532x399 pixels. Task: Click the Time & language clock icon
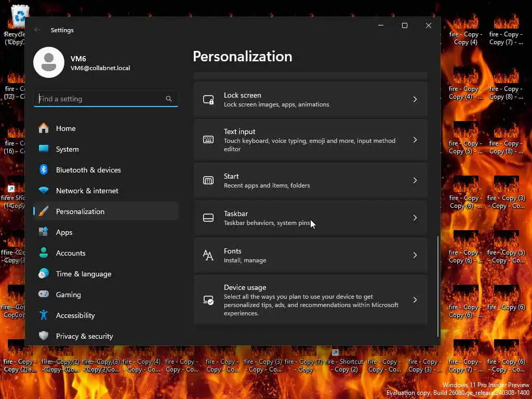pos(44,273)
